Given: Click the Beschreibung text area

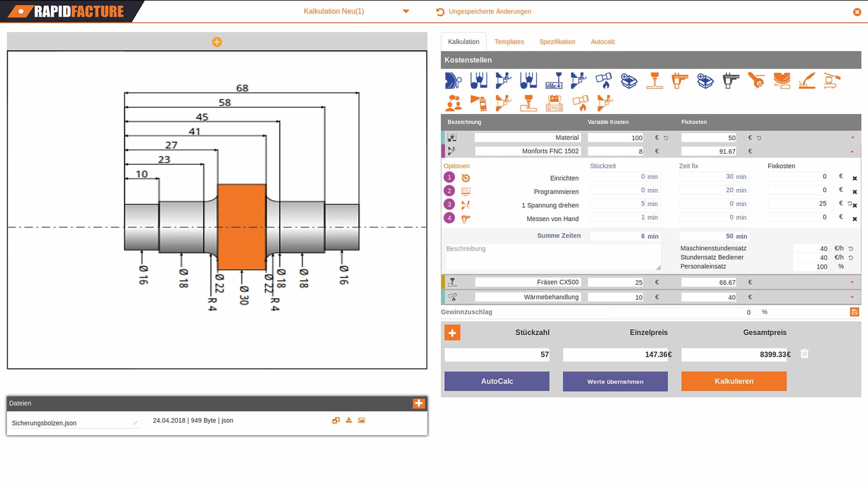Looking at the screenshot, I should (x=553, y=257).
